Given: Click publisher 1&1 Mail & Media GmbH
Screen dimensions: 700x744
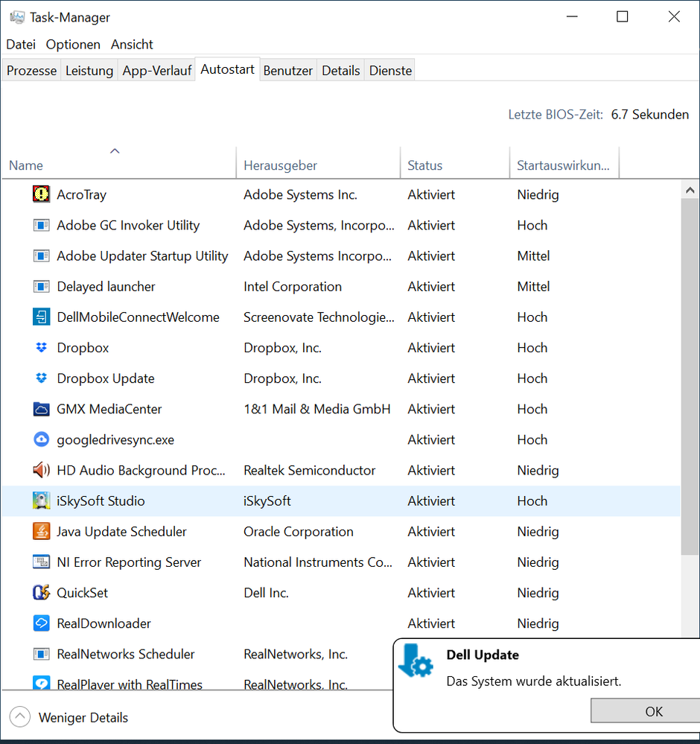Looking at the screenshot, I should click(317, 409).
